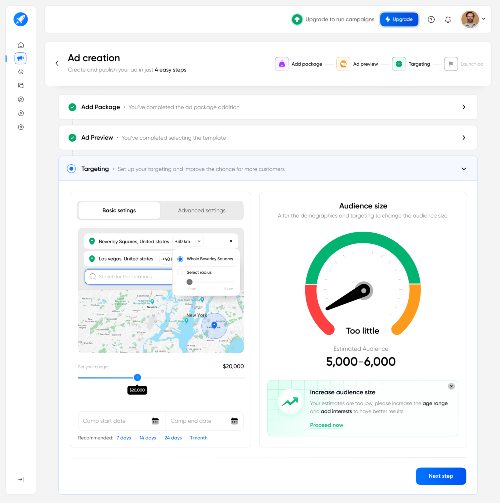Click the Targeting step label in header
This screenshot has height=503, width=500.
[x=419, y=64]
